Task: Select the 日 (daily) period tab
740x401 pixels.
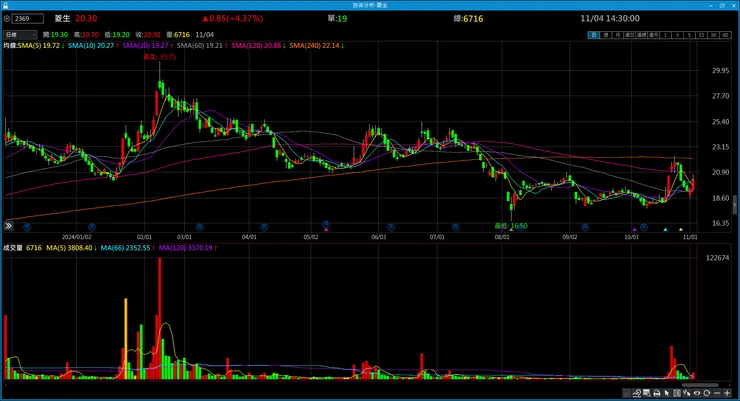Action: 593,35
